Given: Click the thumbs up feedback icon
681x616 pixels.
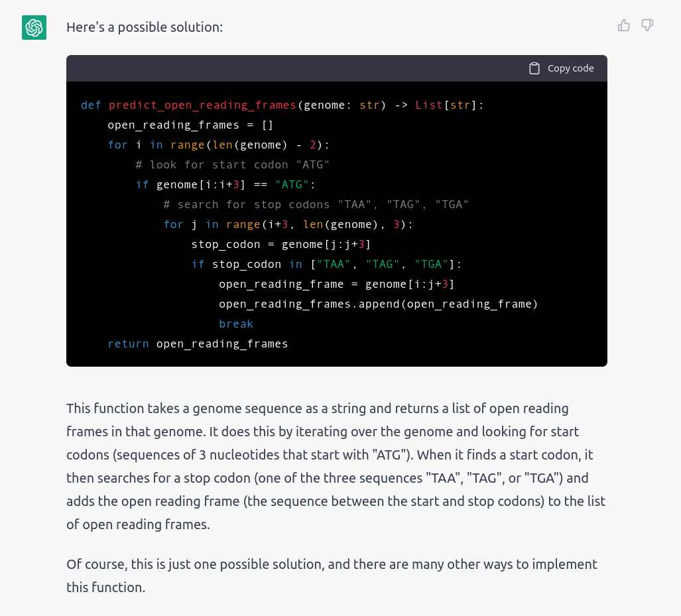Looking at the screenshot, I should tap(624, 26).
